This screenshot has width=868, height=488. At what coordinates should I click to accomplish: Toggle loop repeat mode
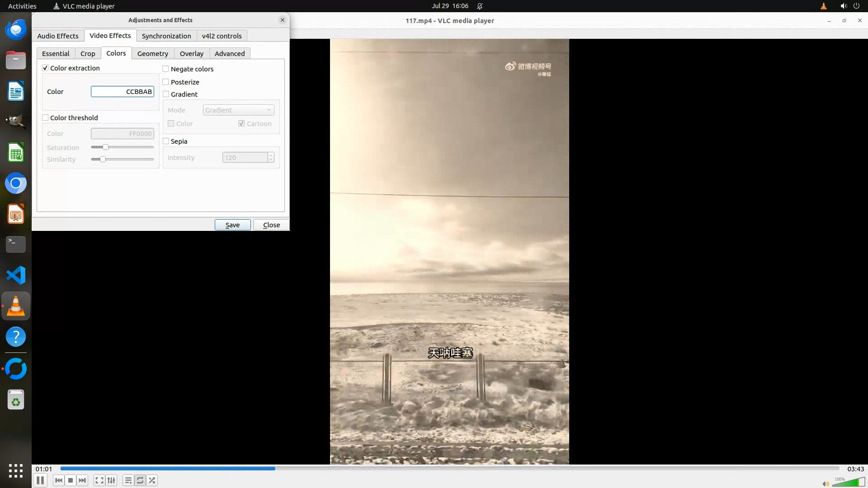pos(140,480)
